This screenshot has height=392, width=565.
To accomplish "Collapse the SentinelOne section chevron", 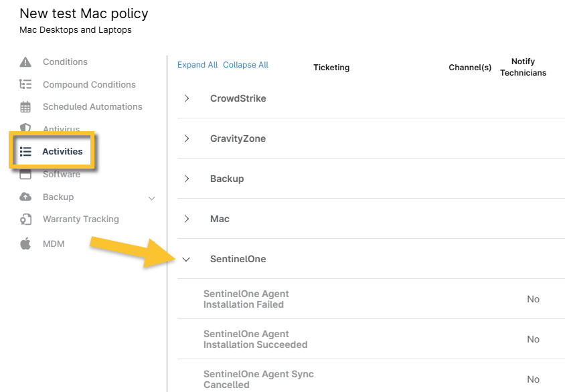I will click(x=187, y=260).
